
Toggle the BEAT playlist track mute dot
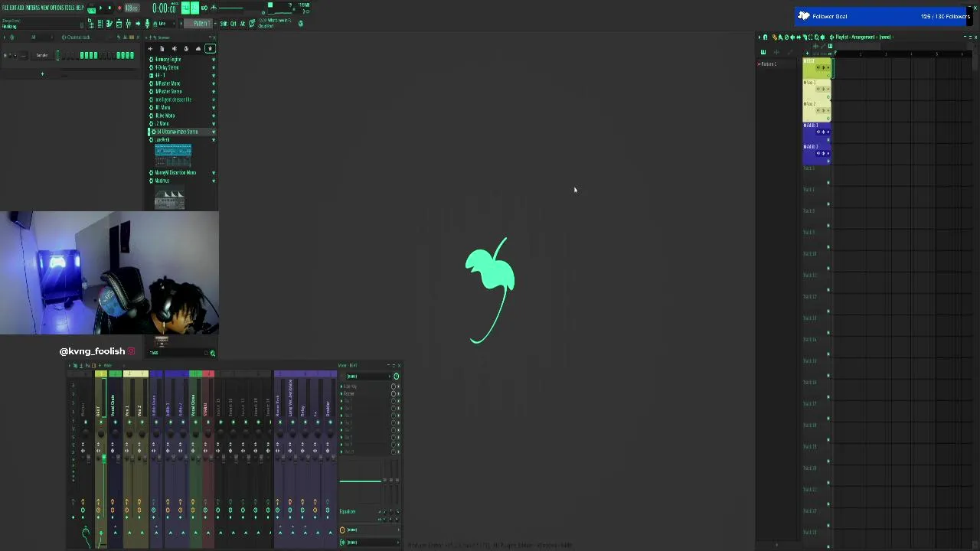(x=828, y=76)
